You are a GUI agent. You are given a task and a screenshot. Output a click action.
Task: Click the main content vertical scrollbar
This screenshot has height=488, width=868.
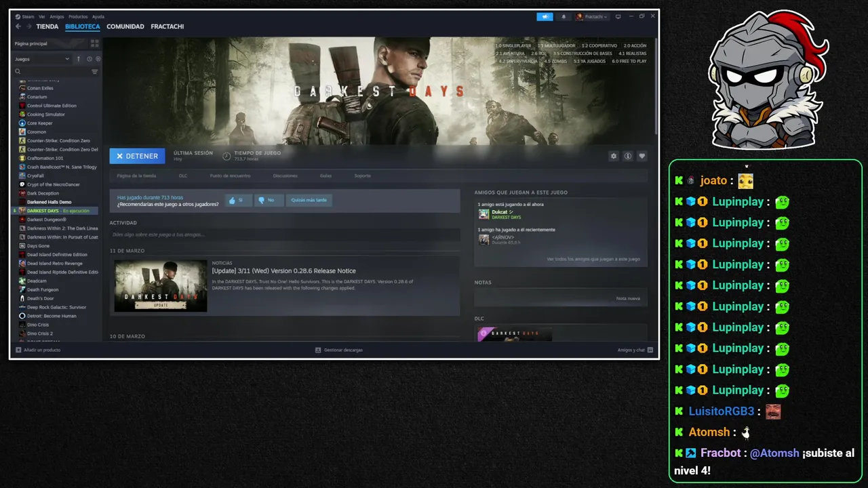[655, 86]
